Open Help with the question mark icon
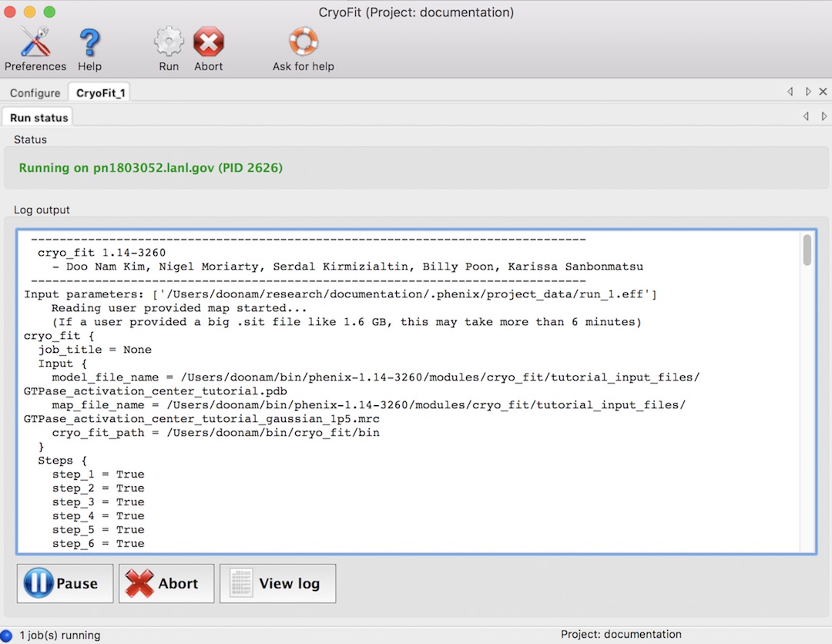The width and height of the screenshot is (832, 644). (89, 42)
